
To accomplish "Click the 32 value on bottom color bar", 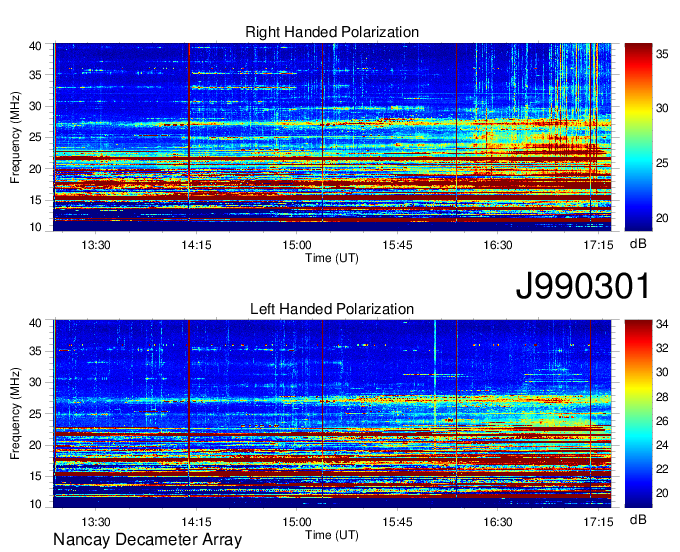I will point(662,348).
